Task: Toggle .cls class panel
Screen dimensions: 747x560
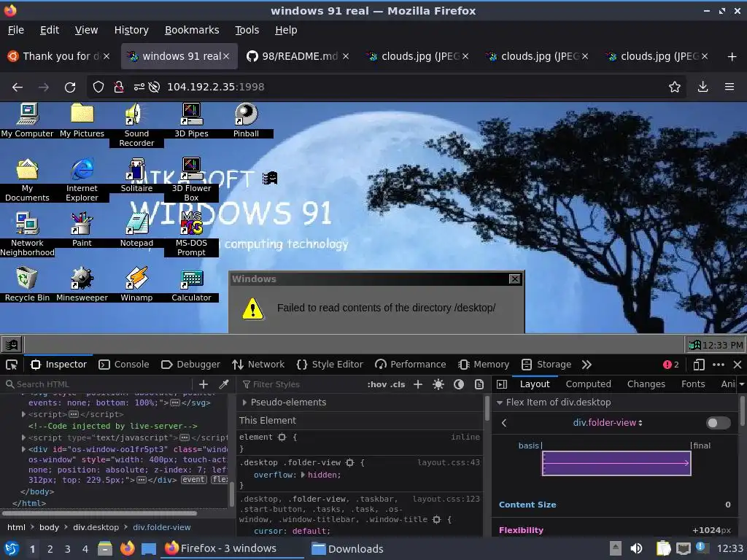Action: 398,384
